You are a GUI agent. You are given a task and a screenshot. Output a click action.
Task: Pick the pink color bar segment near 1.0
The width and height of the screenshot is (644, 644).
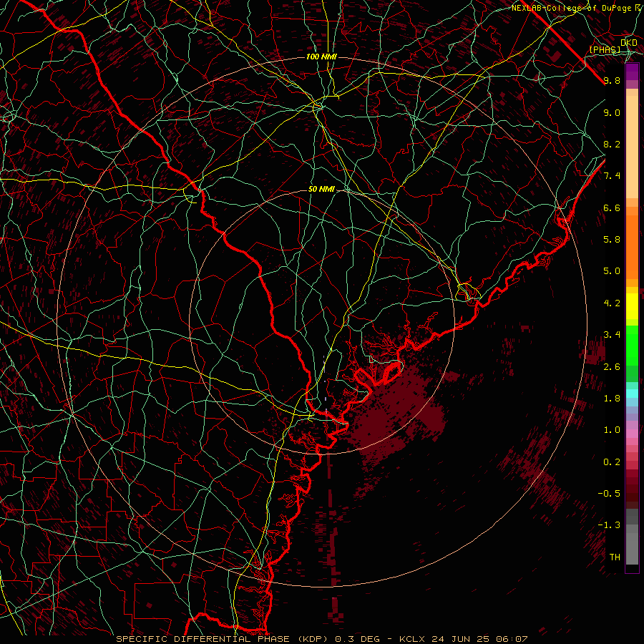pyautogui.click(x=632, y=434)
